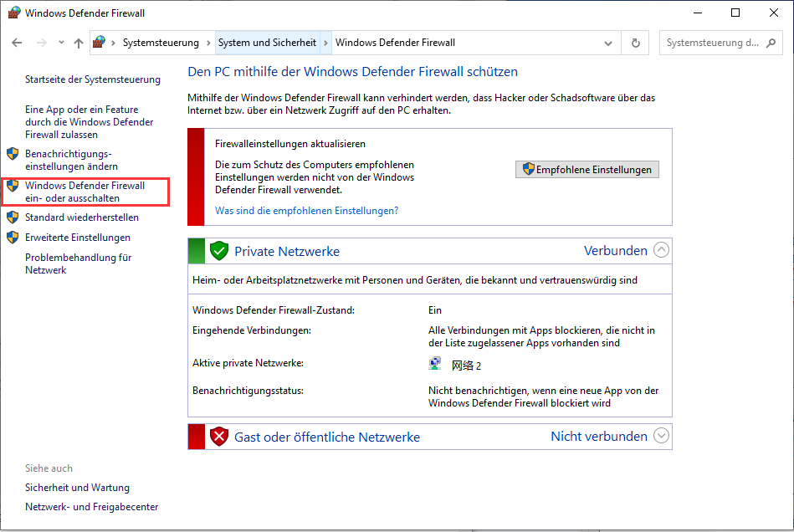
Task: Open Sicherheit und Wartung link
Action: 78,488
